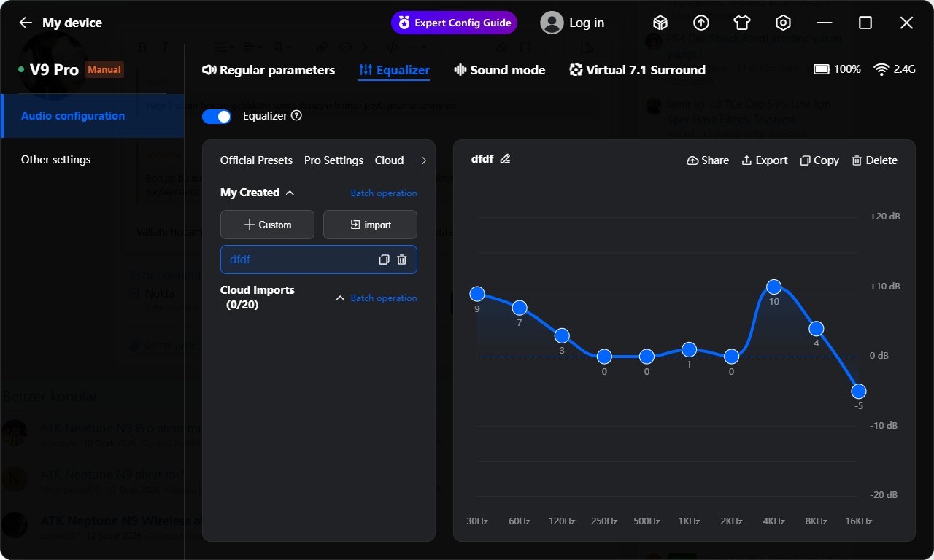Click the upload arrow circle icon in the title bar
Image resolution: width=934 pixels, height=560 pixels.
coord(701,23)
